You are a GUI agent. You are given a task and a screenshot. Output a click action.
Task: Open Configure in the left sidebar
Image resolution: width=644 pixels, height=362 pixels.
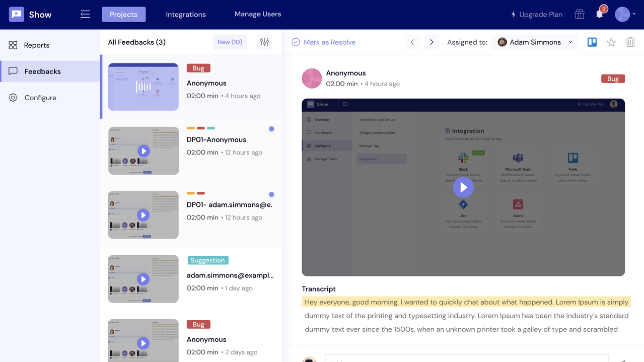[x=40, y=98]
